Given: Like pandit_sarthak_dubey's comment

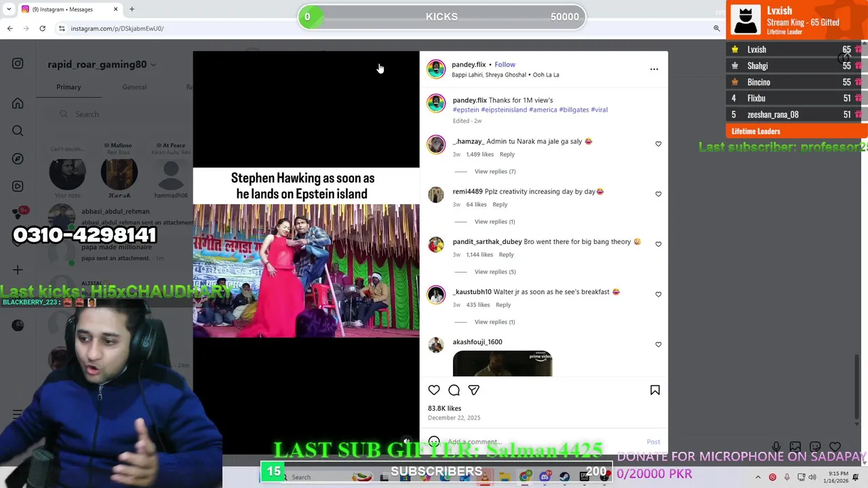Looking at the screenshot, I should coord(658,244).
